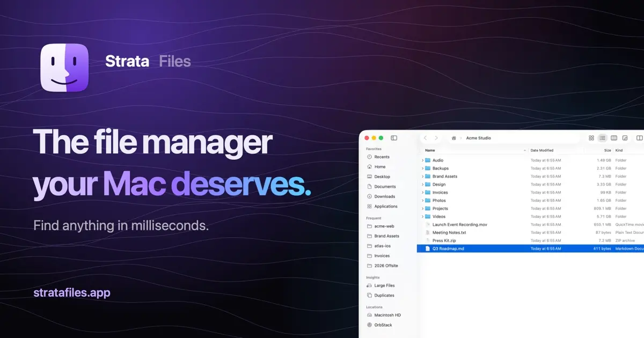Click the Strata Files smiling face logo
The height and width of the screenshot is (338, 644).
[x=65, y=68]
